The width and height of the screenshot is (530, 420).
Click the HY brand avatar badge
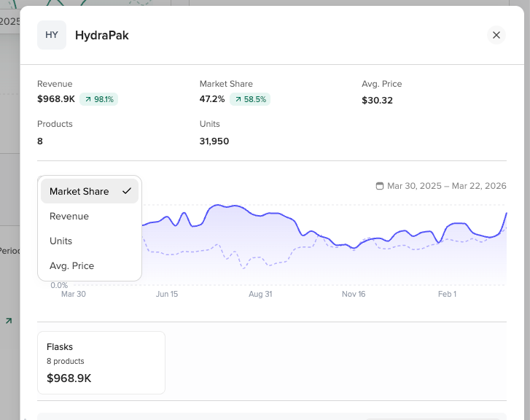pyautogui.click(x=52, y=35)
